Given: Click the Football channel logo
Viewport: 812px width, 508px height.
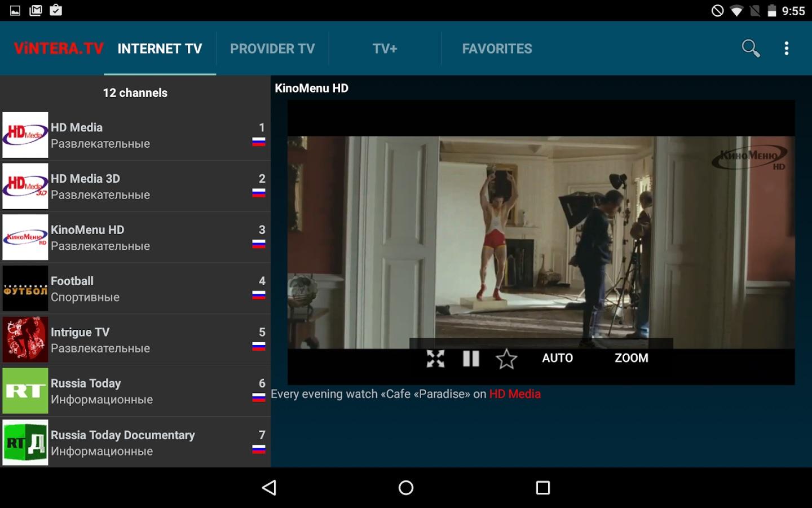Looking at the screenshot, I should (25, 288).
